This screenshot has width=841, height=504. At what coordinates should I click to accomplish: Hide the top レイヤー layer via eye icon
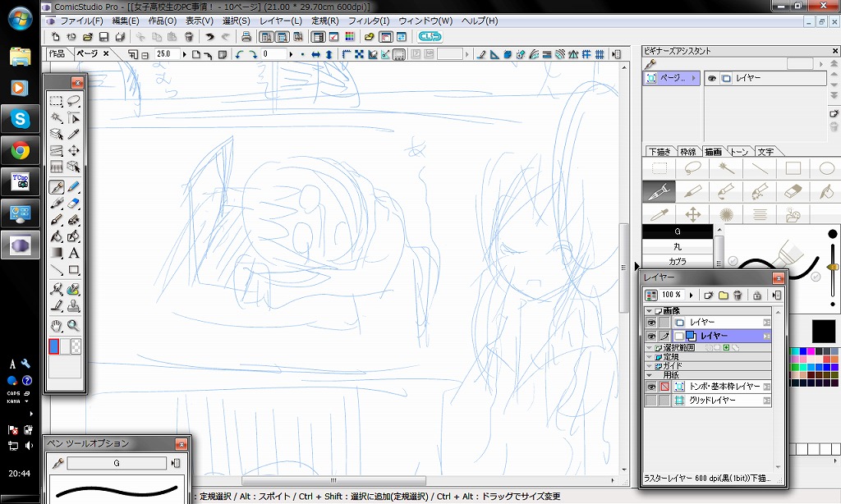650,323
